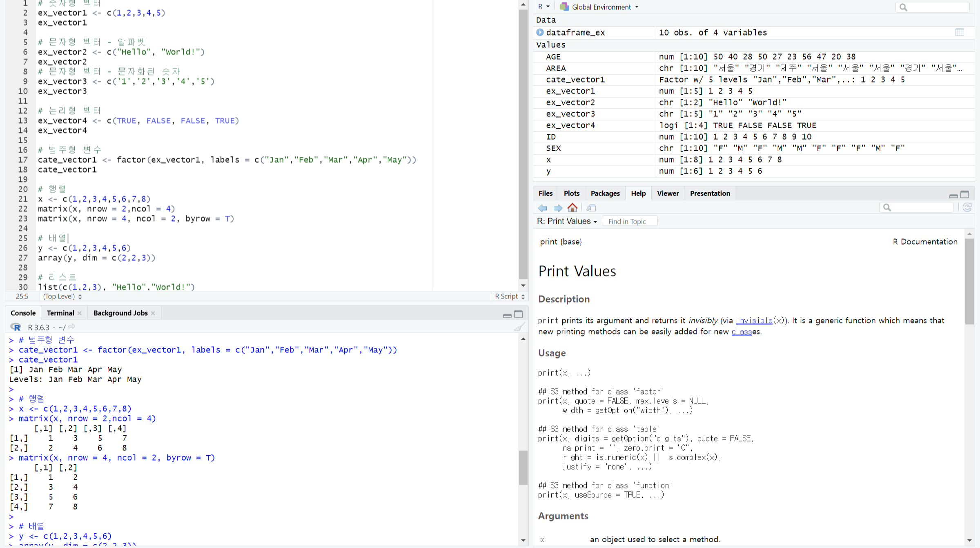Screen dimensions: 980x548
Task: Open the R language selector dropdown
Action: 543,7
